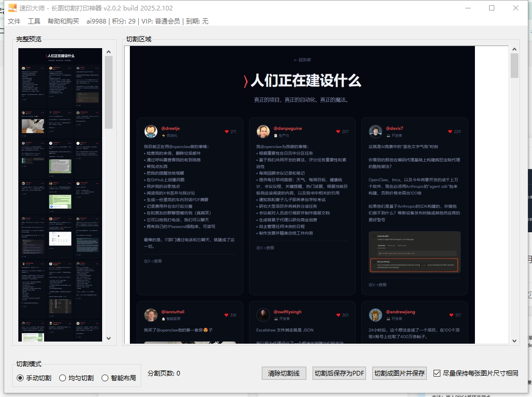This screenshot has height=397, width=532.
Task: Click the full preview thumbnail image
Action: click(x=60, y=195)
